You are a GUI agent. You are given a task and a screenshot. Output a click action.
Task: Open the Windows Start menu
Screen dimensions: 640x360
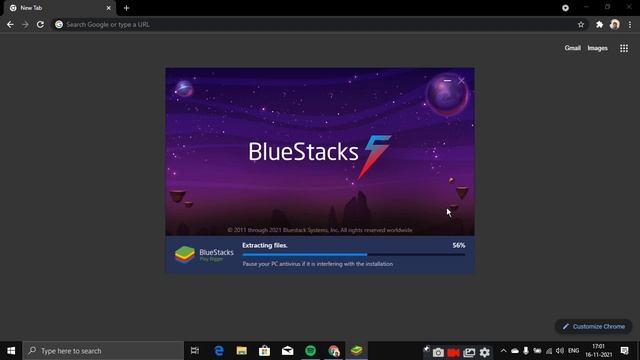[x=11, y=351]
